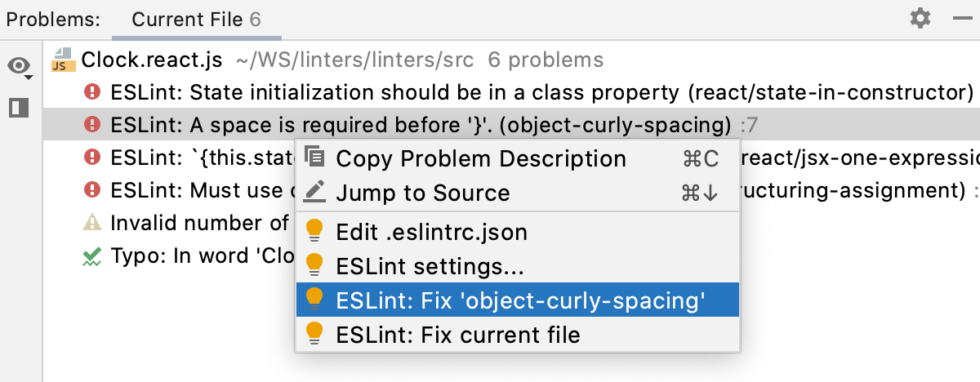Image resolution: width=980 pixels, height=382 pixels.
Task: Apply ESLint: Fix 'object-curly-spacing'
Action: (520, 300)
